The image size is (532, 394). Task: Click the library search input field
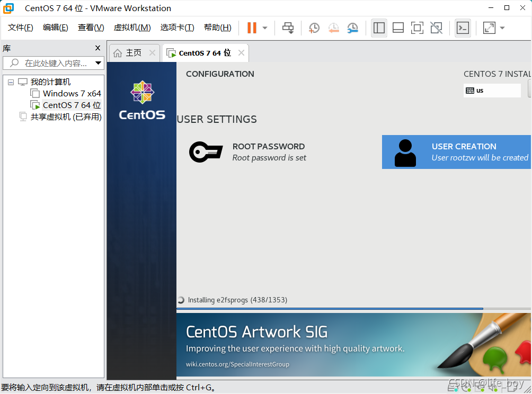[x=52, y=63]
